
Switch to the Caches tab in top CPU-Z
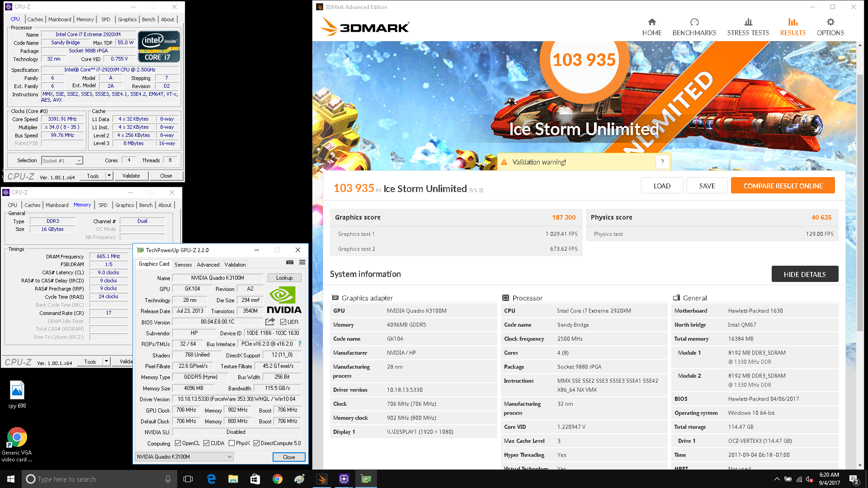click(x=35, y=19)
